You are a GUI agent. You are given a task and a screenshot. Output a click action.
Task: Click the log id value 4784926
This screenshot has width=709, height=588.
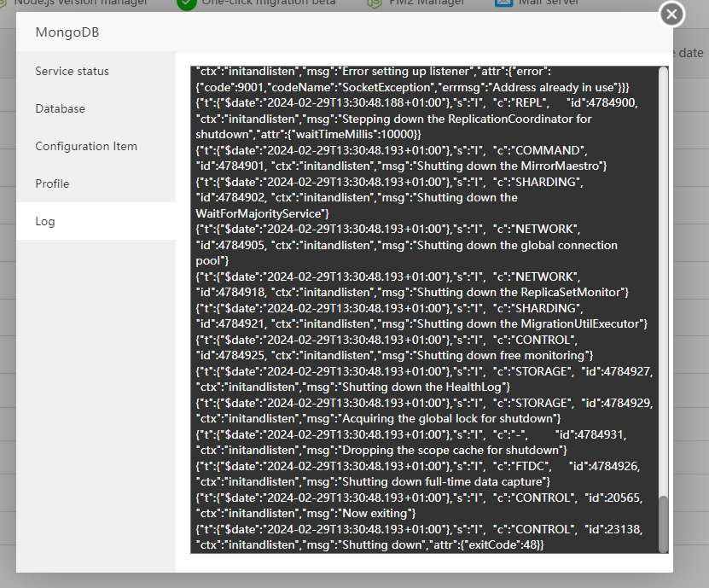(614, 466)
